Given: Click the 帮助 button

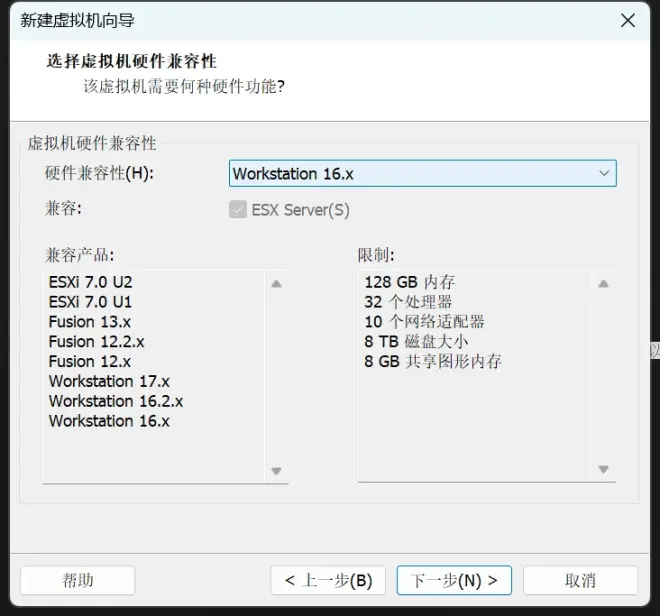Looking at the screenshot, I should tap(77, 580).
